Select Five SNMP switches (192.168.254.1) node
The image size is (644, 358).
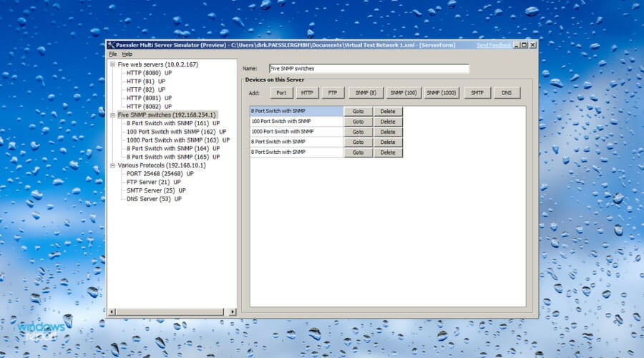pos(166,115)
